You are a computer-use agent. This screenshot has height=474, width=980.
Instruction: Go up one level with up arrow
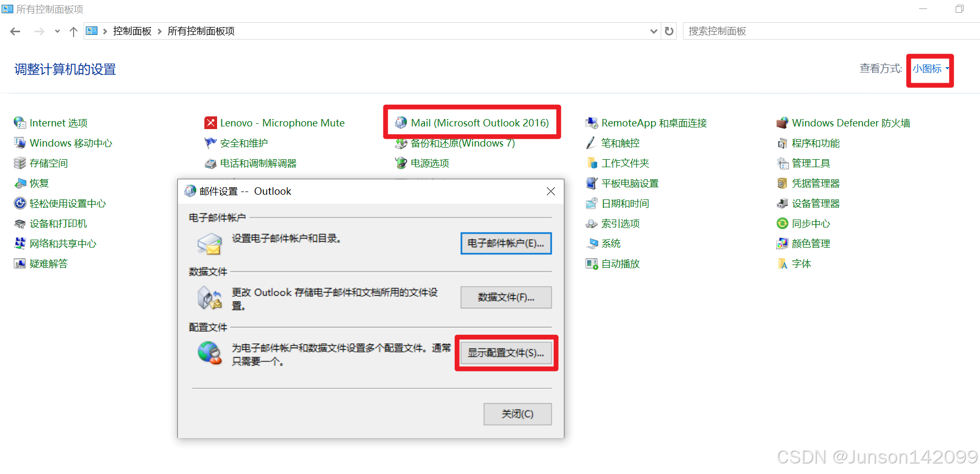tap(74, 31)
